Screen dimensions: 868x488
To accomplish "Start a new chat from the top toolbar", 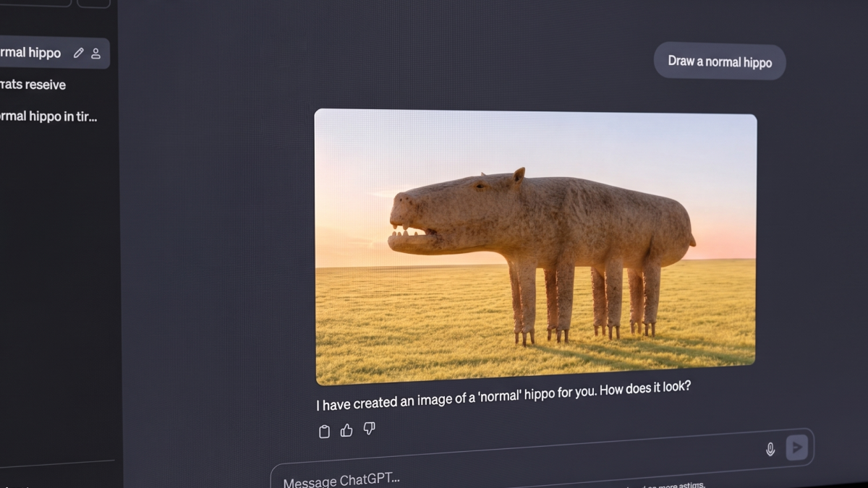I will pyautogui.click(x=95, y=4).
